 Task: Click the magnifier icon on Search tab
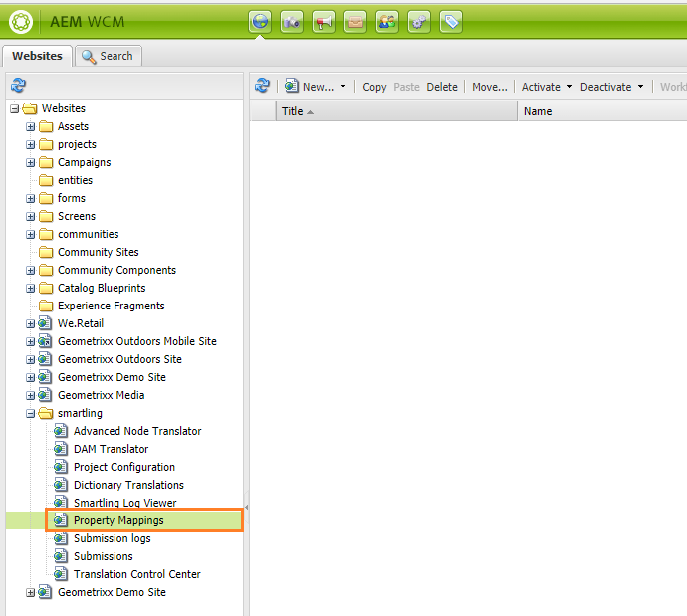tap(89, 57)
